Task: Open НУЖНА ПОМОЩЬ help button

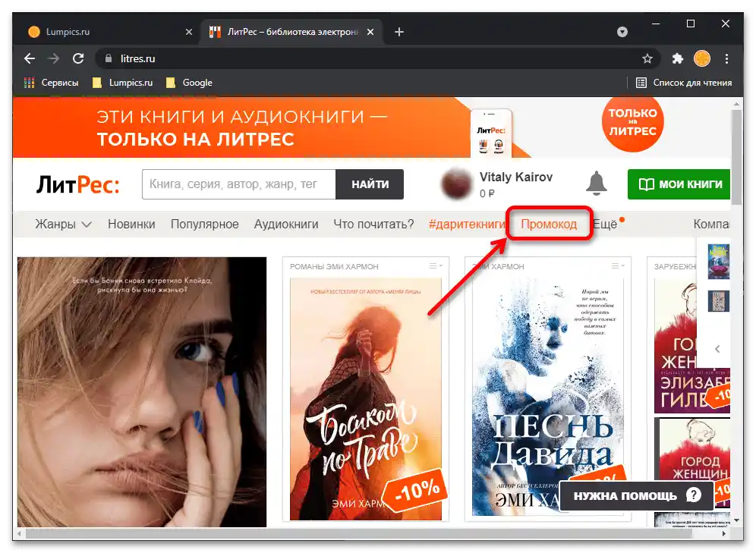Action: 636,495
